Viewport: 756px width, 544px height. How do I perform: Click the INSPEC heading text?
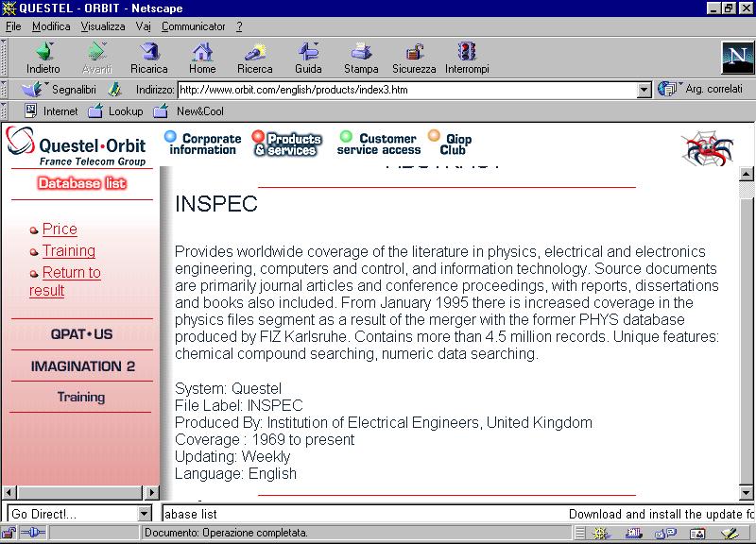(216, 204)
